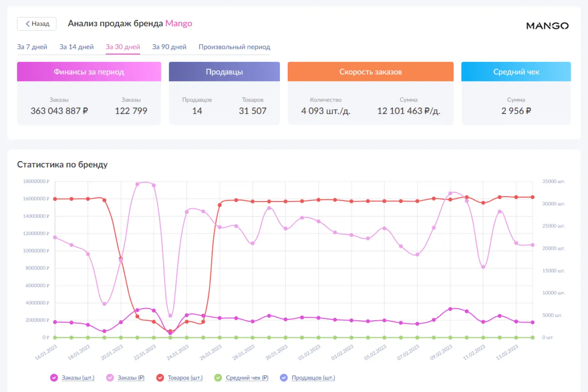This screenshot has height=392, width=588.
Task: Click the 13.02.2023 axis date label
Action: point(507,352)
